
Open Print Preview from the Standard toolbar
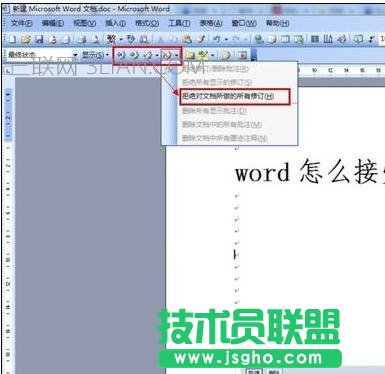point(95,39)
